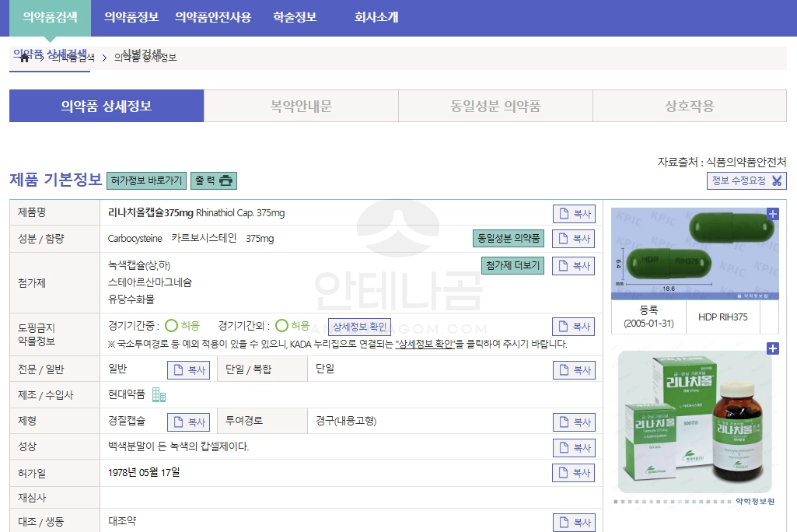Click 1978년 05월 17일 approval date
797x532 pixels.
[x=144, y=472]
